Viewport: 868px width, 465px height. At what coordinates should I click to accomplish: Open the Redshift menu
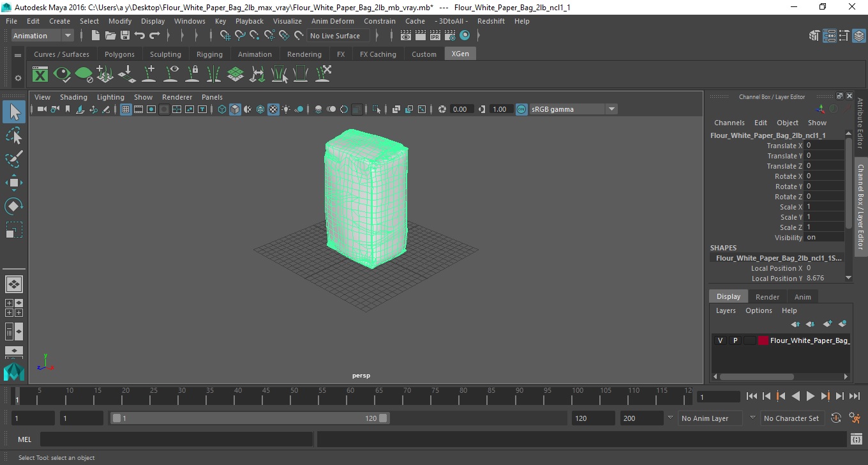(x=491, y=21)
